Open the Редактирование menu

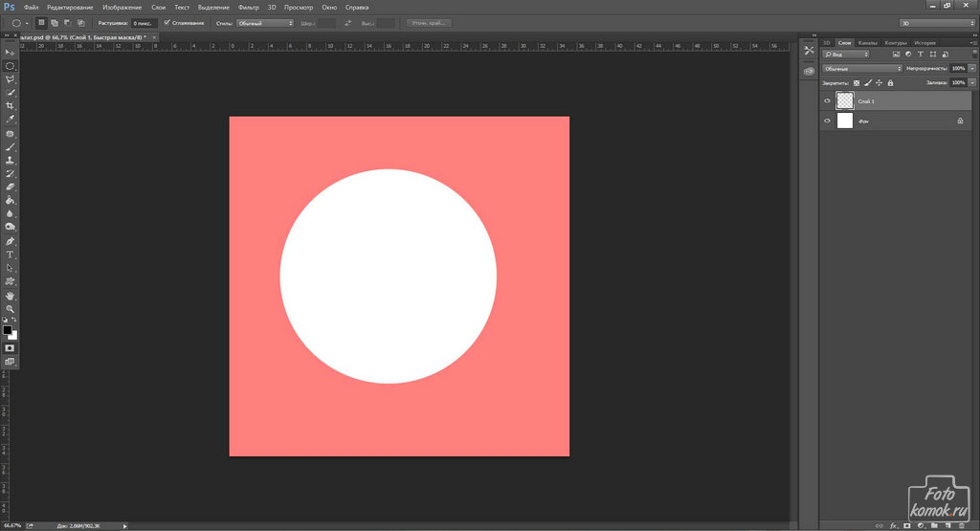(70, 8)
